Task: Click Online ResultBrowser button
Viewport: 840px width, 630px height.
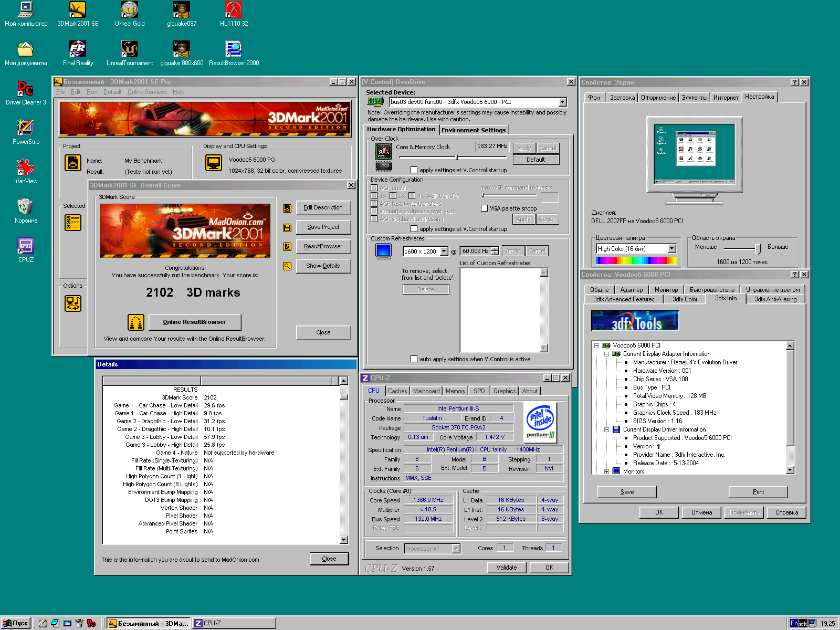Action: click(195, 322)
